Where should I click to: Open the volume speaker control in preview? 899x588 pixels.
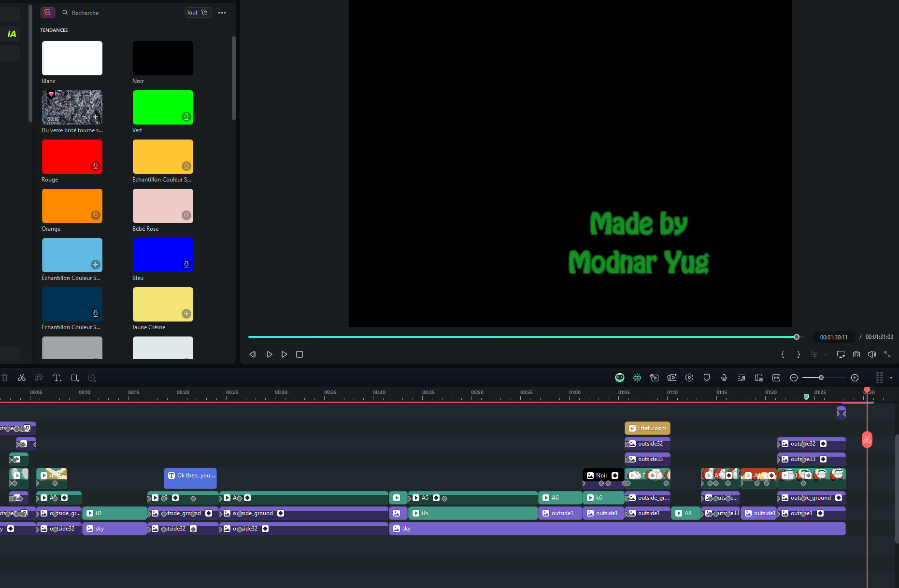coord(871,354)
